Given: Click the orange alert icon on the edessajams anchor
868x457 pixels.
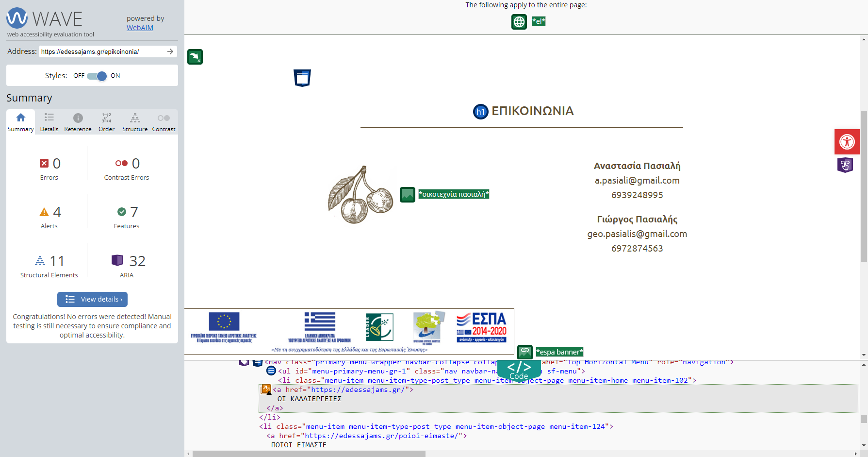Looking at the screenshot, I should pyautogui.click(x=266, y=389).
